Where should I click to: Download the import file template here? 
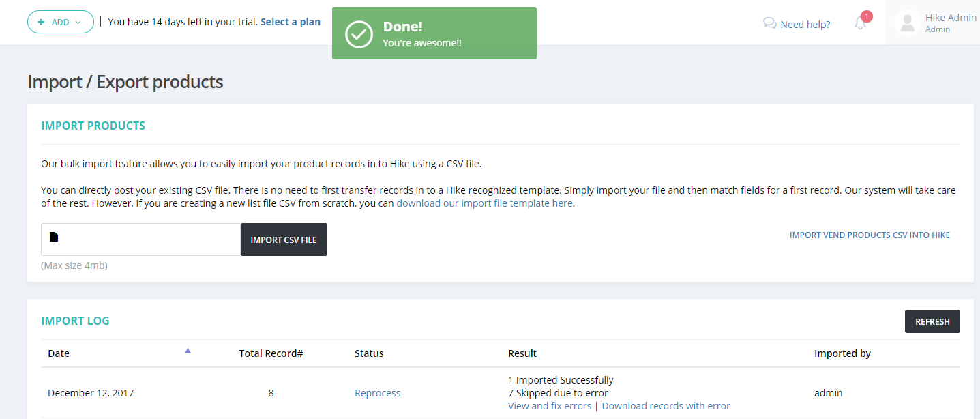pos(484,203)
